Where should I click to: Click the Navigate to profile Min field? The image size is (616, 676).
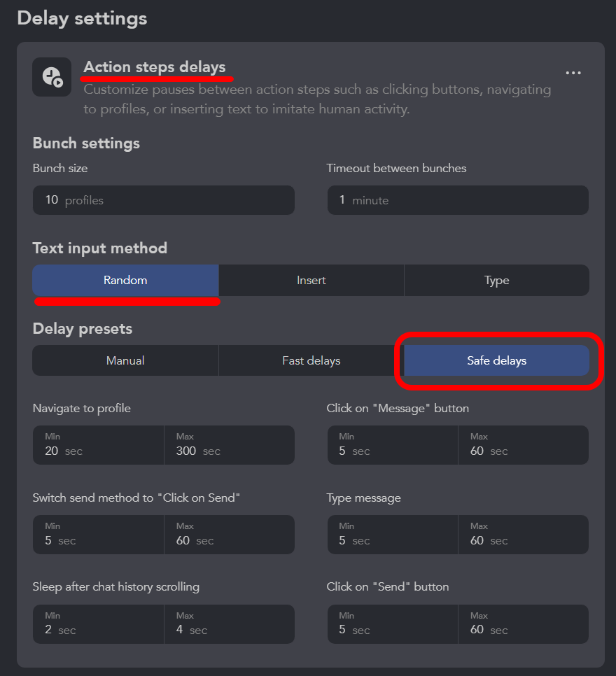[99, 445]
